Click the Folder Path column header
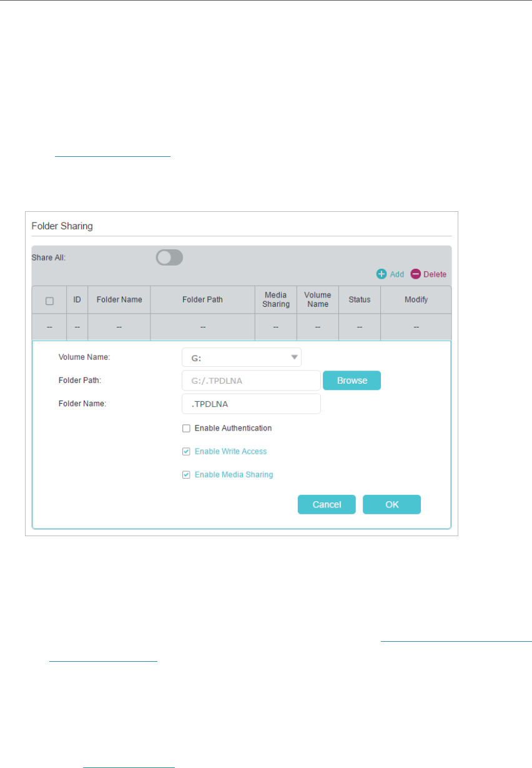Image resolution: width=532 pixels, height=768 pixels. (202, 300)
